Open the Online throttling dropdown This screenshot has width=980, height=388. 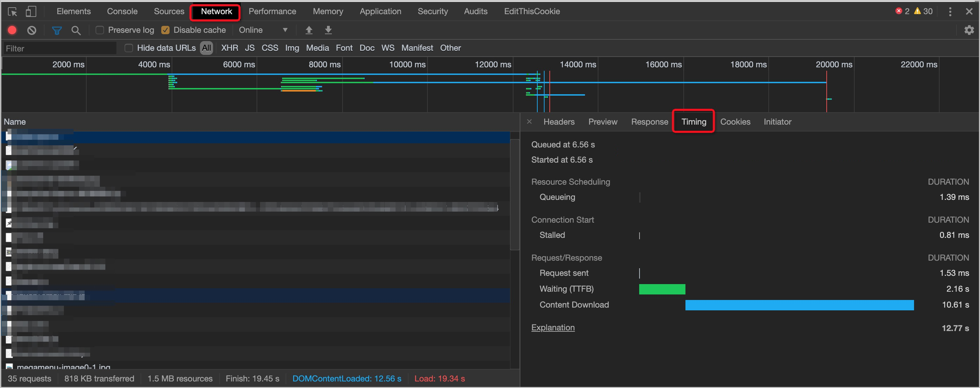pos(262,30)
